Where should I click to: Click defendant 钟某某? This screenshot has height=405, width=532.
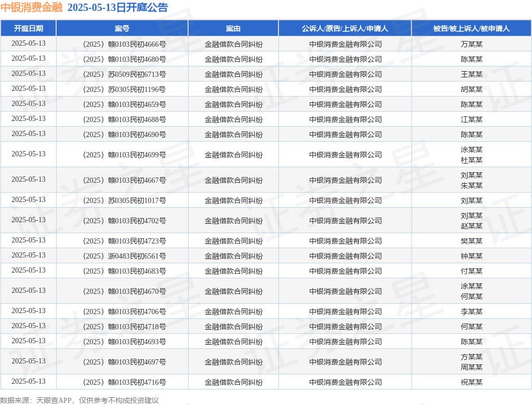tap(472, 256)
